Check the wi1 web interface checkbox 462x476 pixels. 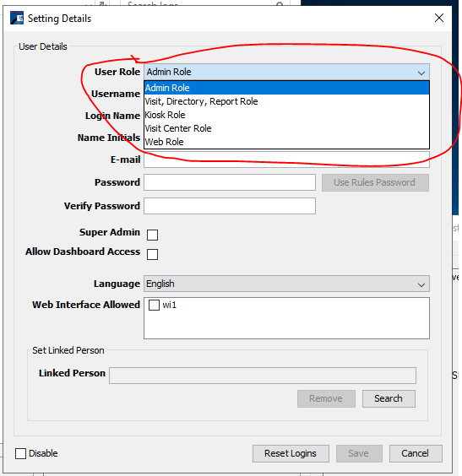coord(154,305)
